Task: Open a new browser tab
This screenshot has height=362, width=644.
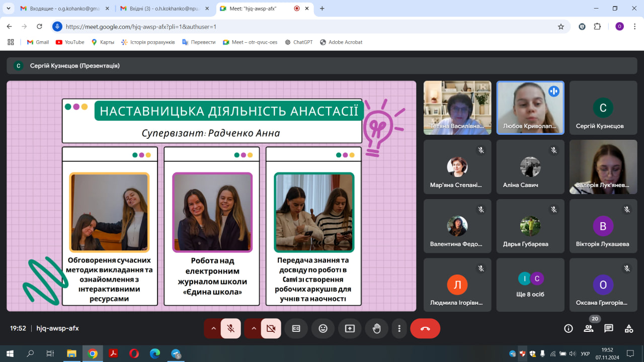Action: pyautogui.click(x=322, y=9)
